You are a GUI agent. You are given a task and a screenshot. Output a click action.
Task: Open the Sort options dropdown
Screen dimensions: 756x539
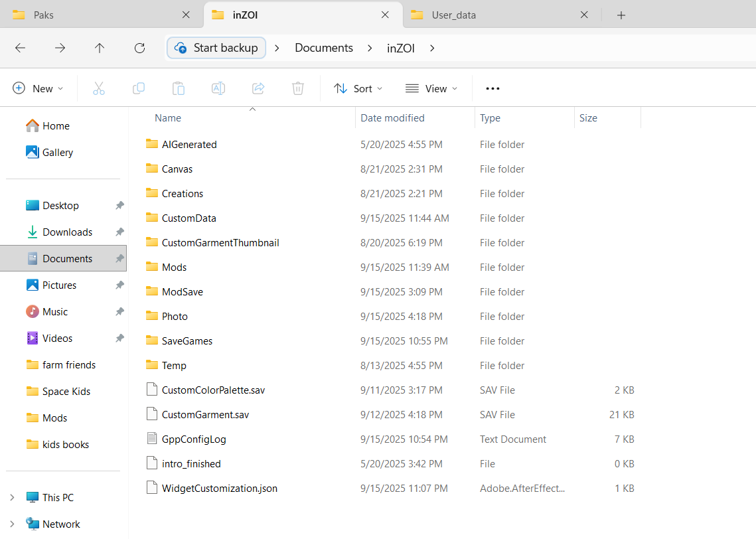[x=358, y=88]
